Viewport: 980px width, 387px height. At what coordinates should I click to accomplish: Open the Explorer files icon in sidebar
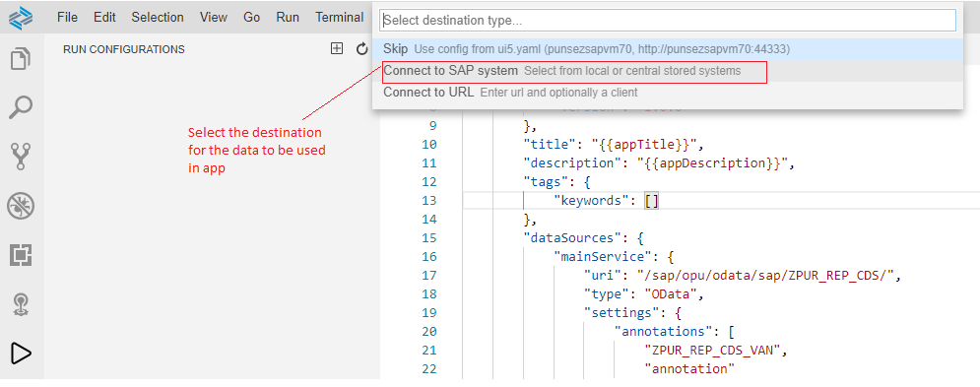point(21,59)
